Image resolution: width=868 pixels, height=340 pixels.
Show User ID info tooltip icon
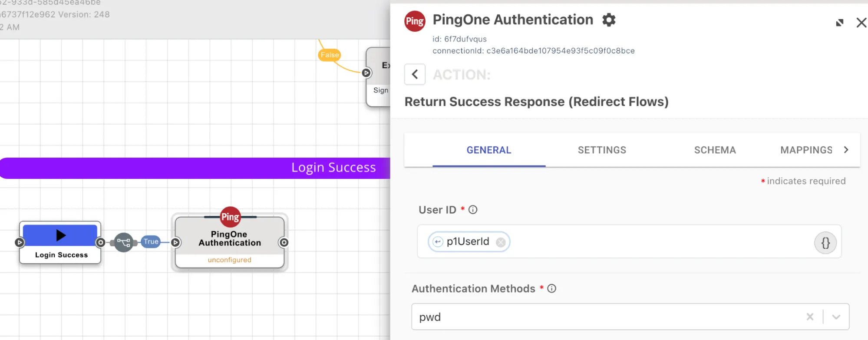[473, 210]
